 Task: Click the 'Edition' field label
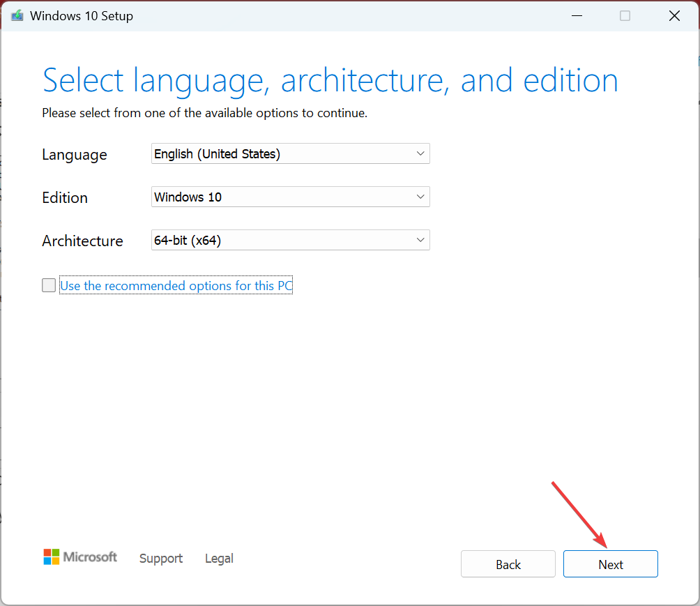coord(65,197)
